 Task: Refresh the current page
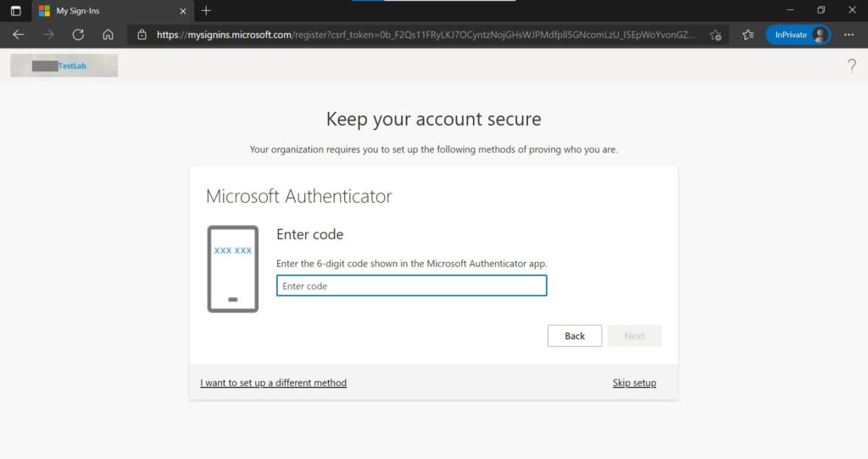coord(78,35)
